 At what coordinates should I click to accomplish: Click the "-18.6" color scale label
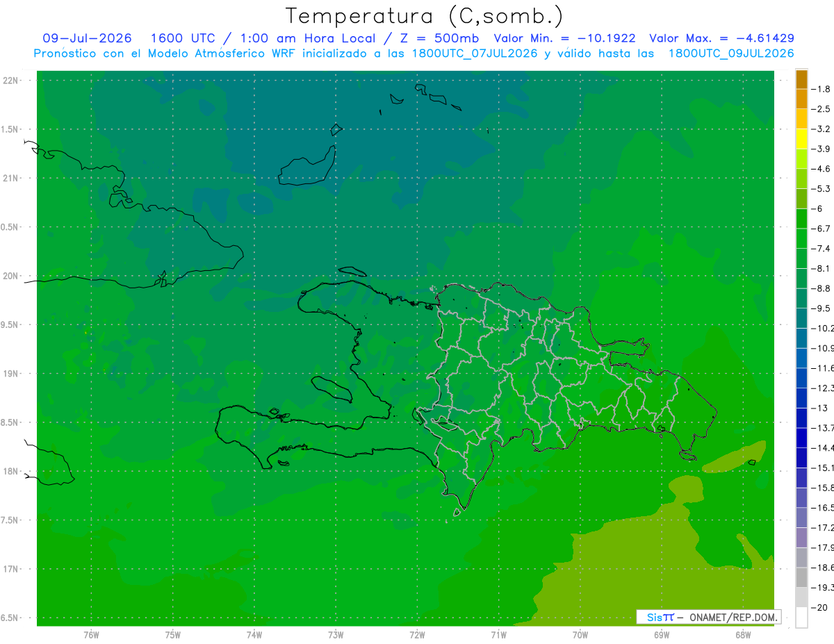[x=822, y=568]
